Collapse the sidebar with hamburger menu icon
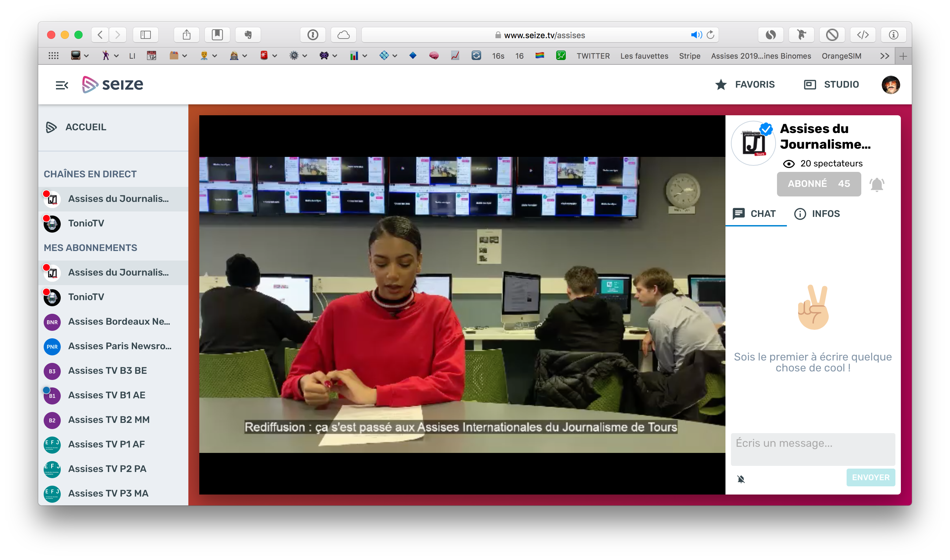 61,85
